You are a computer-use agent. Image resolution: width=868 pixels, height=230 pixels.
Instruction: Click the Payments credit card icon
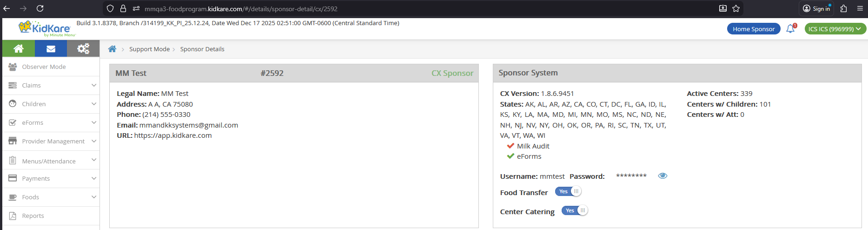[13, 178]
